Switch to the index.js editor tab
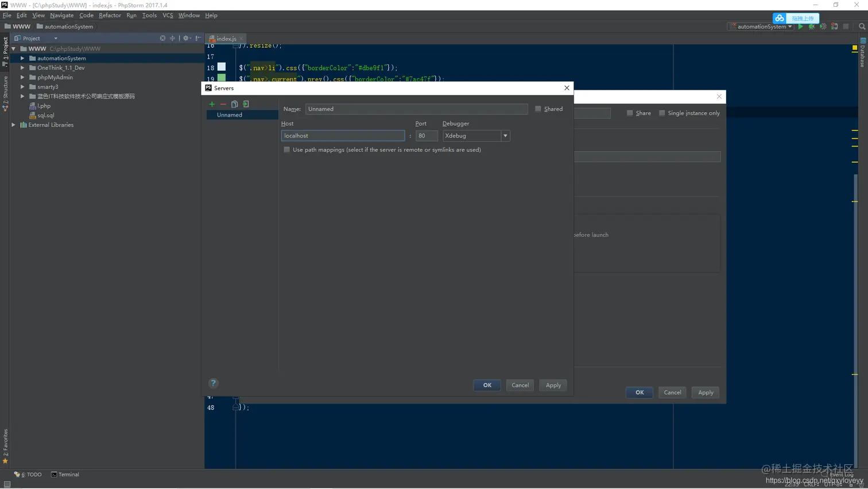The height and width of the screenshot is (489, 868). coord(226,38)
